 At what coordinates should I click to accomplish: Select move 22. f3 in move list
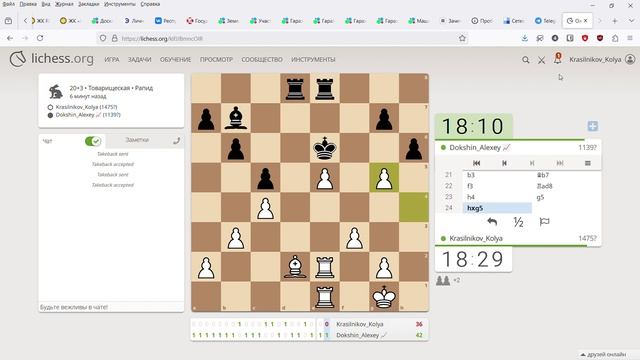(x=497, y=186)
